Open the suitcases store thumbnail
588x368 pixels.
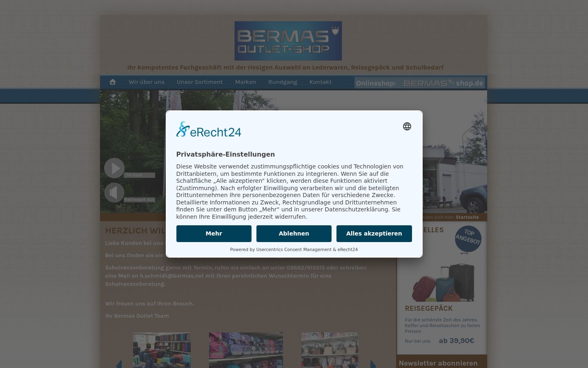pyautogui.click(x=162, y=350)
